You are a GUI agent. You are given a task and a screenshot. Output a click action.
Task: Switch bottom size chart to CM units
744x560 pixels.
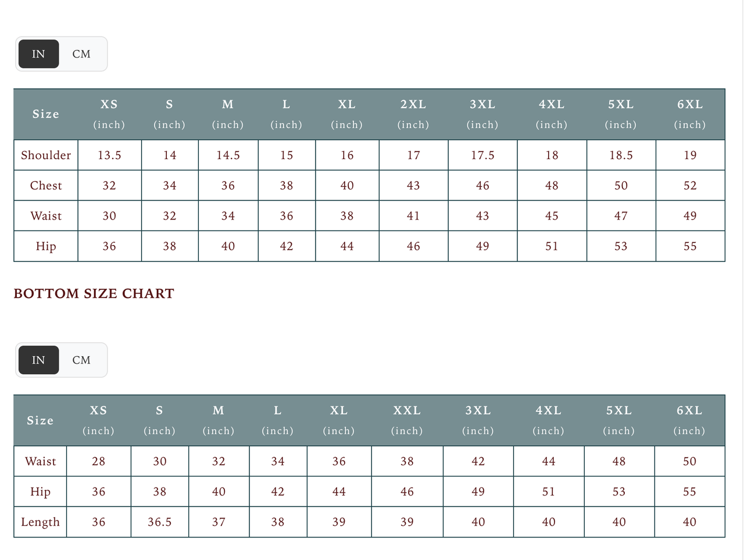pos(81,360)
